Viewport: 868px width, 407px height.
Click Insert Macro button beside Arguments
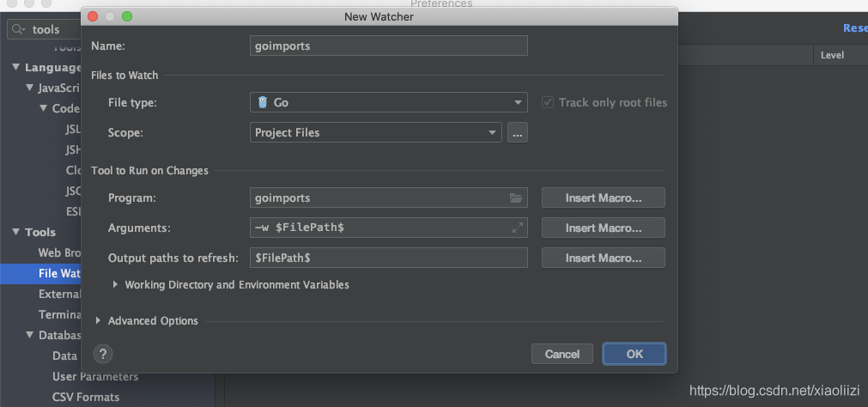603,228
